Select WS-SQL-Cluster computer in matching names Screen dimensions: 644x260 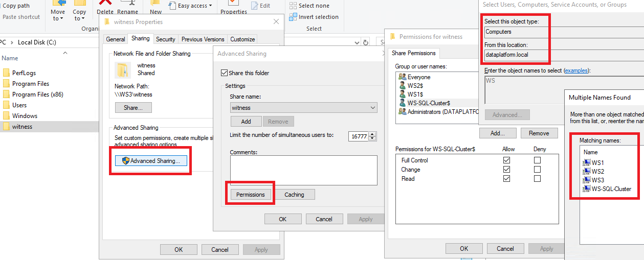click(611, 189)
